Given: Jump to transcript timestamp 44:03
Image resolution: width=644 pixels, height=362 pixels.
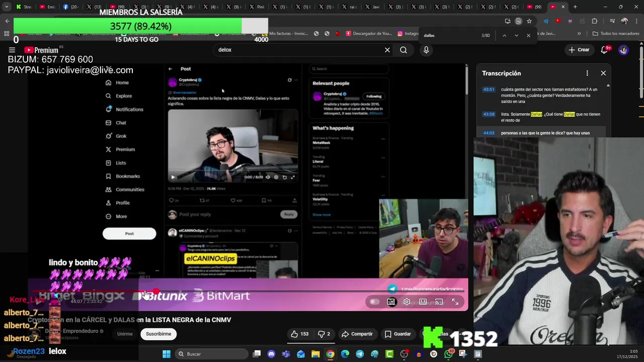Looking at the screenshot, I should [489, 133].
